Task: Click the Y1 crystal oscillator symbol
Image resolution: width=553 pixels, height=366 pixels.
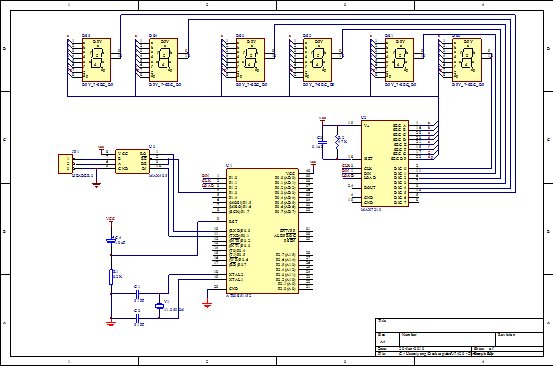Action: tap(159, 306)
